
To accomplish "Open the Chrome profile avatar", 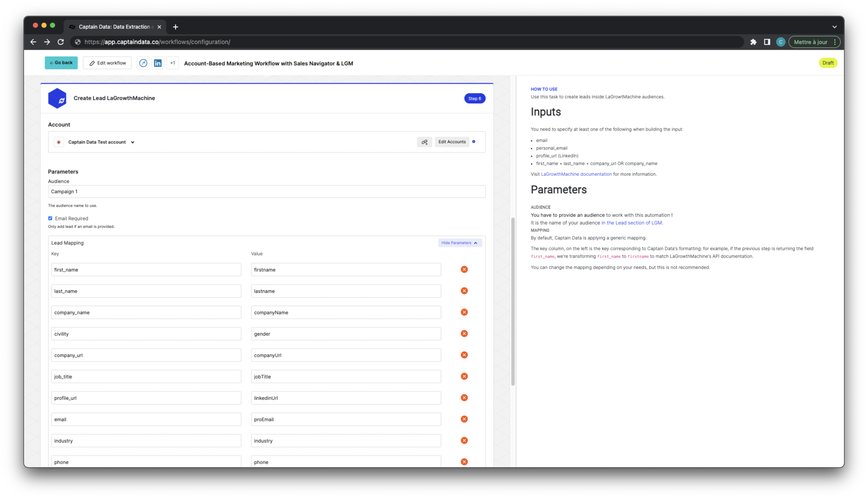I will point(781,42).
